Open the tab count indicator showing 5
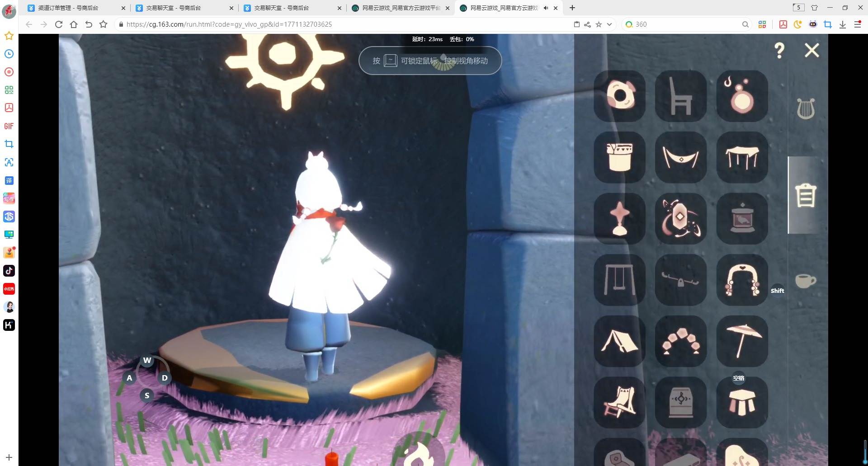The width and height of the screenshot is (868, 466). click(x=798, y=7)
